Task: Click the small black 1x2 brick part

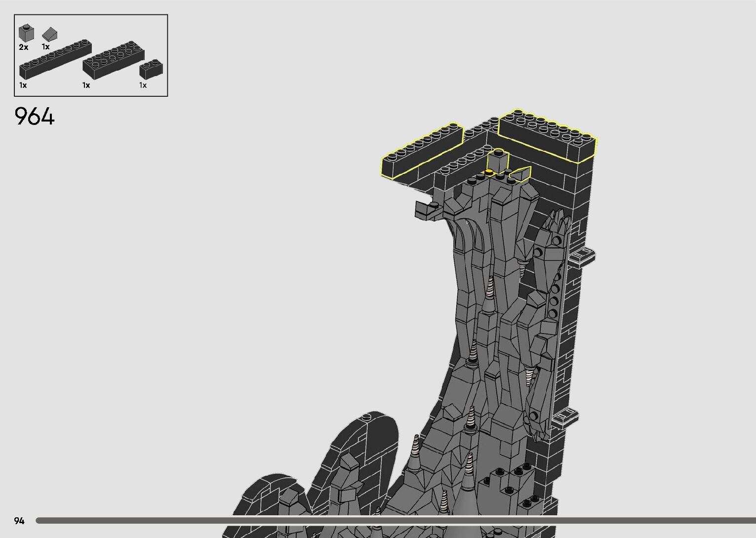Action: click(x=151, y=69)
